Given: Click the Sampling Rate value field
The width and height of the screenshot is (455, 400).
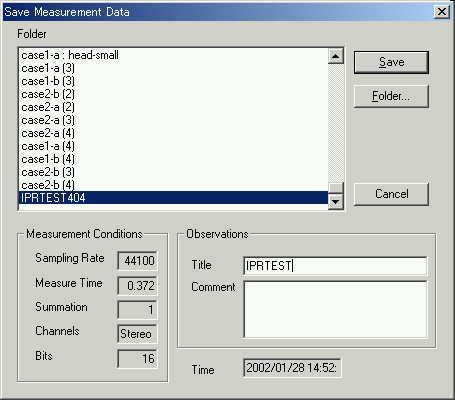Looking at the screenshot, I should coord(137,260).
